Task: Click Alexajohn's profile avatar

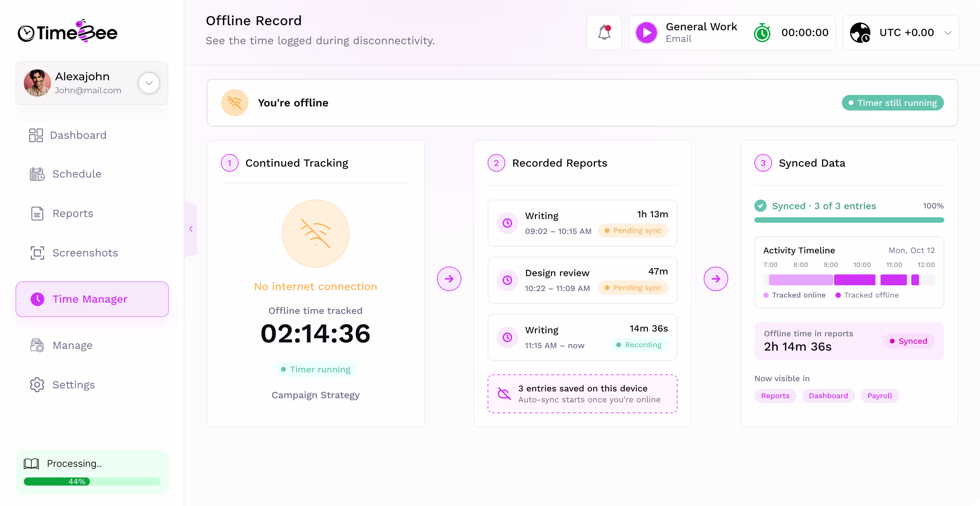Action: point(37,83)
